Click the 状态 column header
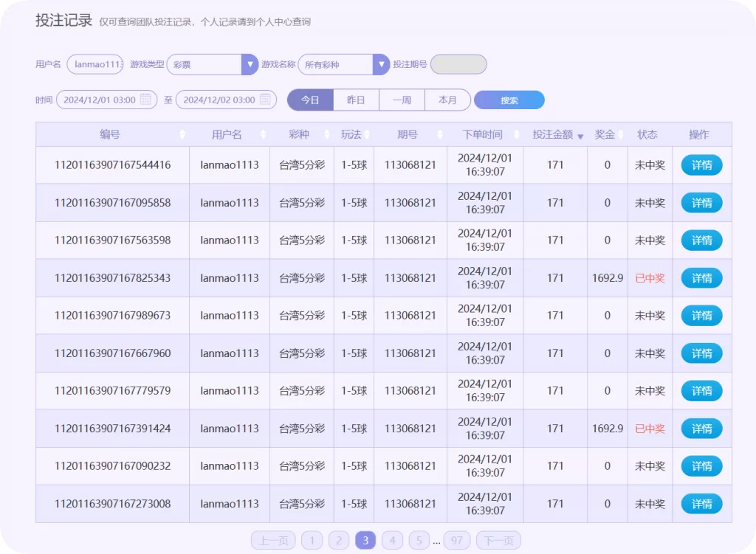This screenshot has height=554, width=756. pos(647,134)
